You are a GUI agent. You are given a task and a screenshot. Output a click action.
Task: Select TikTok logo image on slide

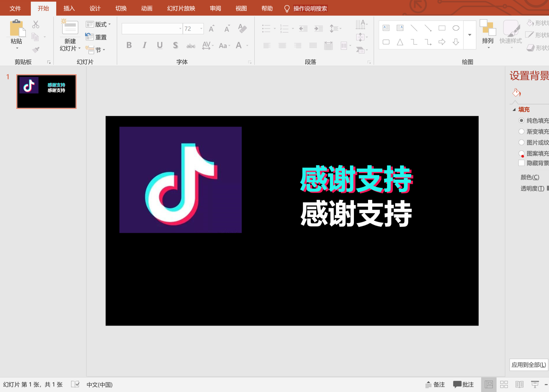click(181, 180)
